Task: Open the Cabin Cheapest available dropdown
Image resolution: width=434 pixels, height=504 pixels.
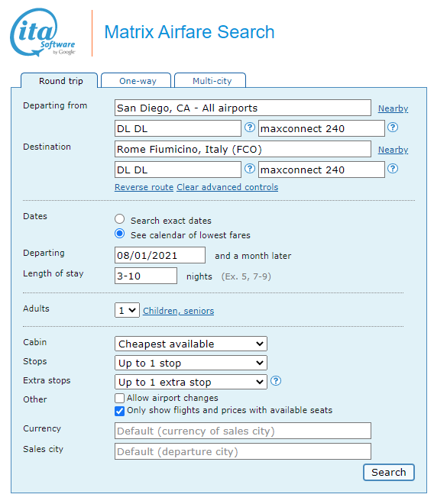Action: [191, 344]
